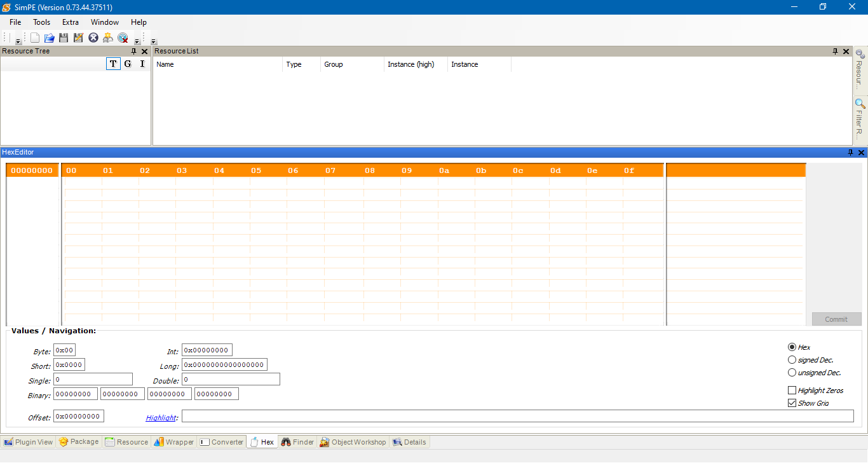Open the Window menu

tap(105, 22)
